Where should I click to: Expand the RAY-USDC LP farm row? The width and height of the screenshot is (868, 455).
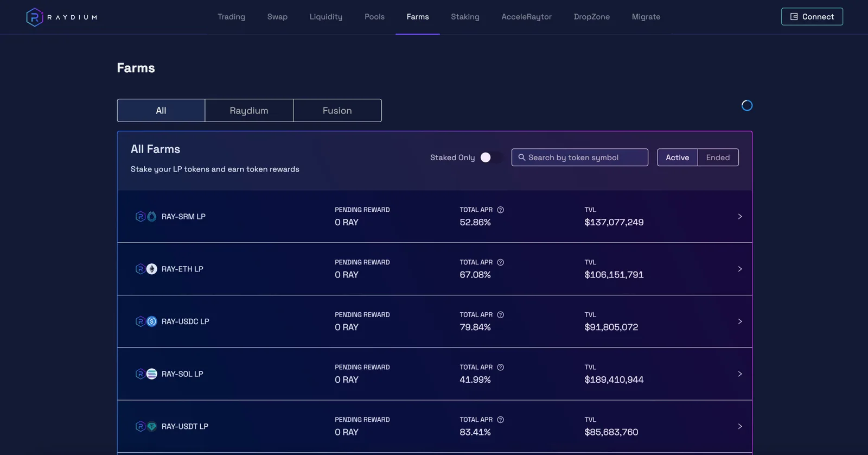740,321
